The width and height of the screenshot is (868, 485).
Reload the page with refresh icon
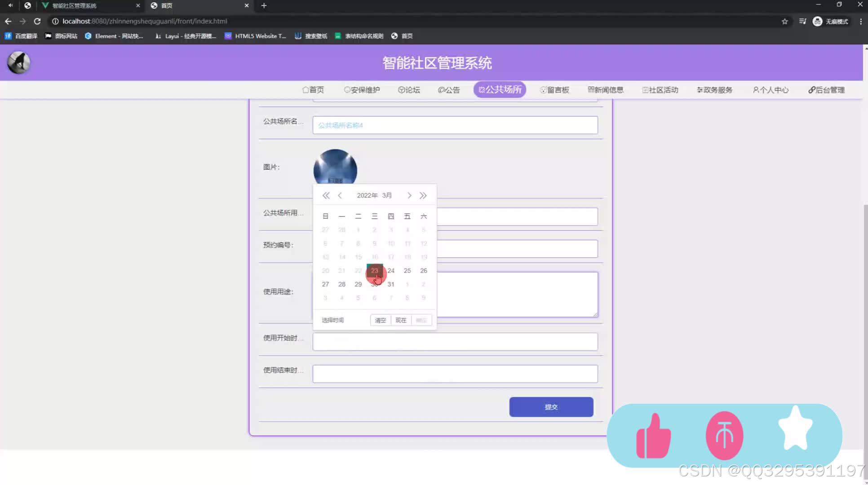[37, 21]
